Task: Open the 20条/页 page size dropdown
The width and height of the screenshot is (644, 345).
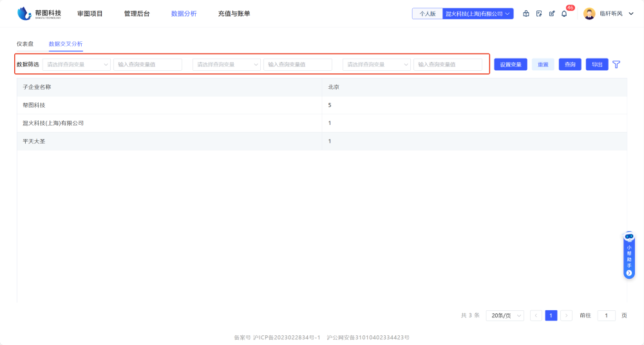Action: [505, 315]
